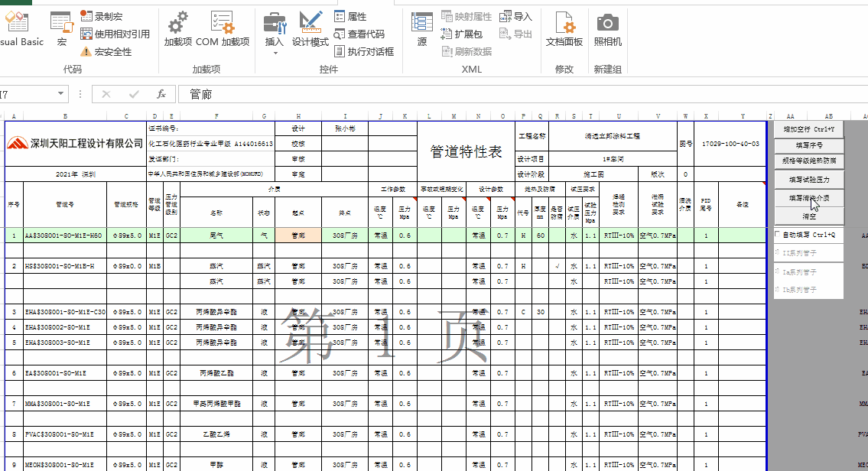Open 加载项 add-ins dialog
Viewport: 868px width, 471px height.
point(177,29)
